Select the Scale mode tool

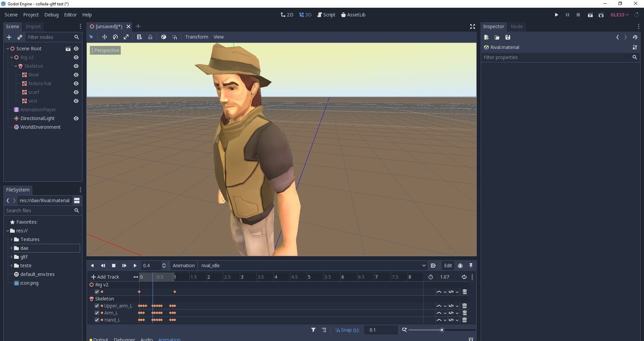coord(126,37)
